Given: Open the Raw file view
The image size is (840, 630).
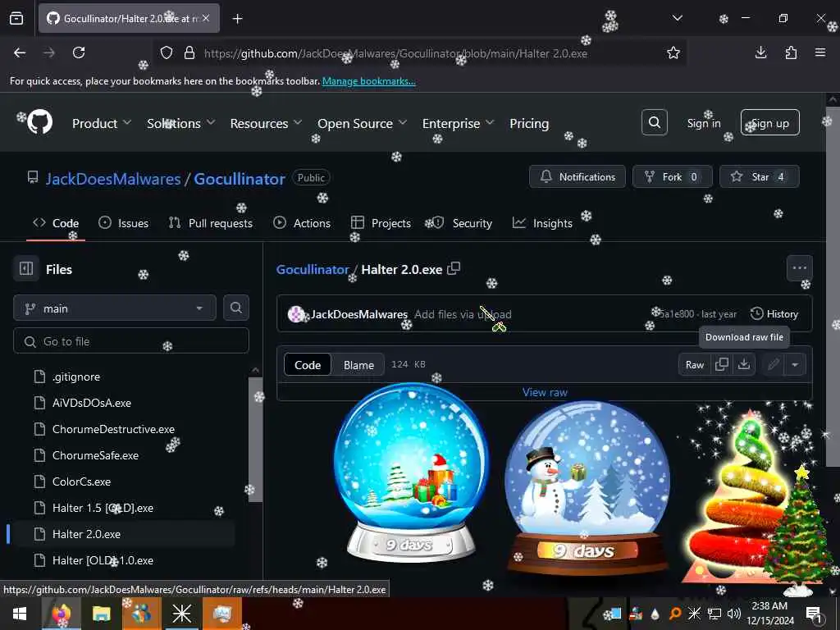Looking at the screenshot, I should click(x=695, y=365).
